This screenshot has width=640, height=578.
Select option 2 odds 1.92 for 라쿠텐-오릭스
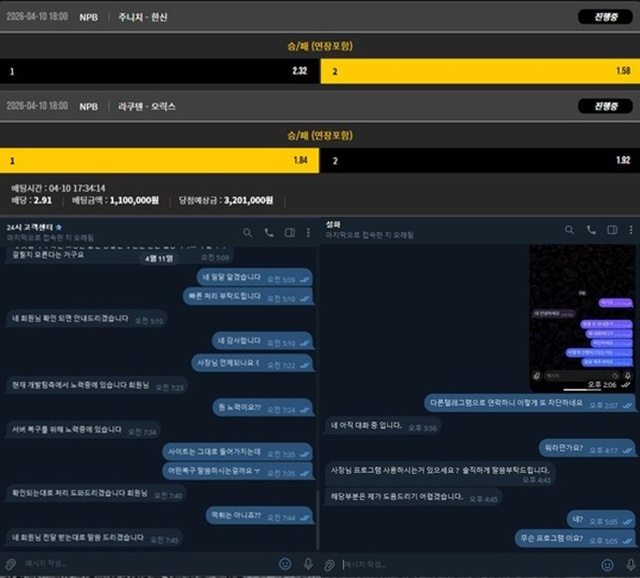(480, 160)
